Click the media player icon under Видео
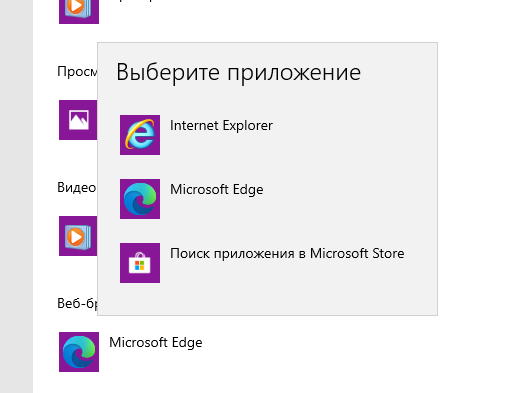The height and width of the screenshot is (393, 525). (x=78, y=236)
